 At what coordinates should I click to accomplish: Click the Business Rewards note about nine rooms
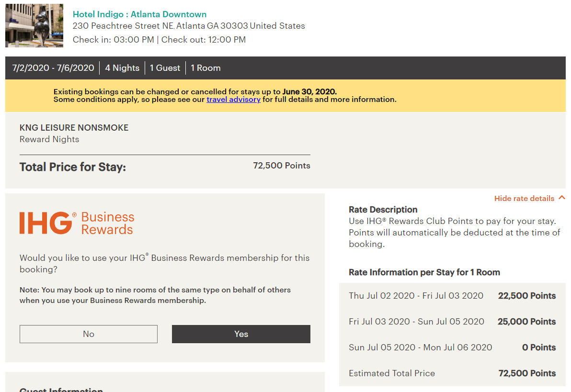tap(155, 295)
